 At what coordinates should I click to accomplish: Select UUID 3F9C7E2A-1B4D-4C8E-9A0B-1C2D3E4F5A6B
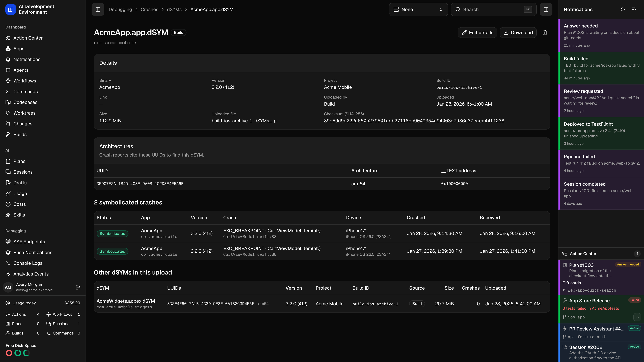pyautogui.click(x=140, y=184)
